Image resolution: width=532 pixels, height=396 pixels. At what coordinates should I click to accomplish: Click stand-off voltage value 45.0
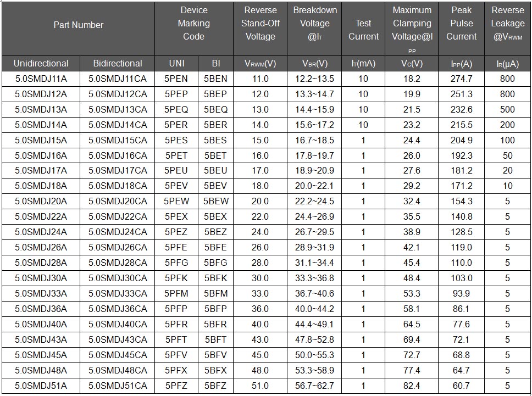coord(260,355)
